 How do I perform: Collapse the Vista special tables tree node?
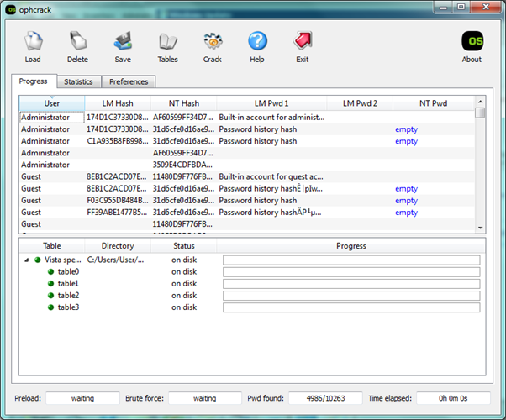[x=26, y=260]
